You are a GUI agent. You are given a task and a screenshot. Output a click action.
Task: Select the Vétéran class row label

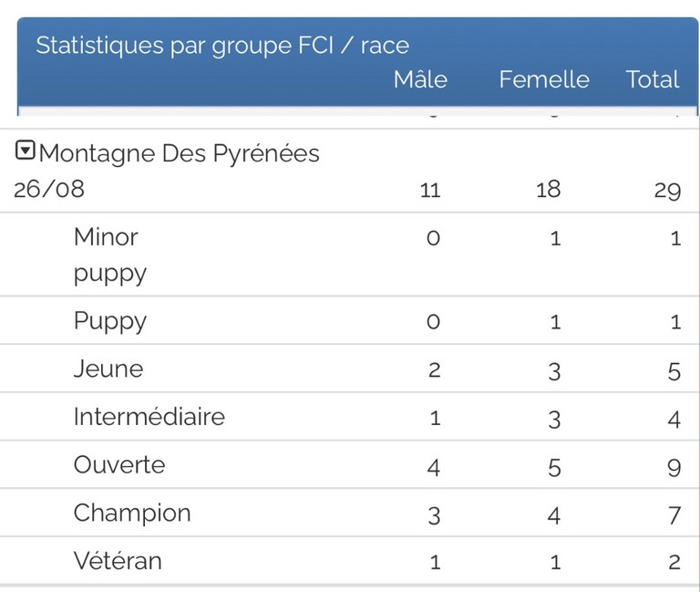pos(118,560)
